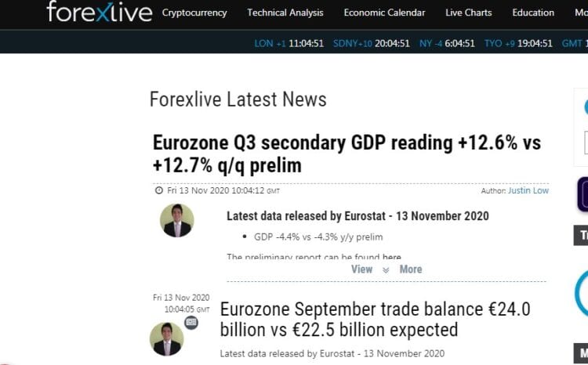Image resolution: width=588 pixels, height=365 pixels.
Task: Click the TYO +9 time display
Action: point(518,43)
